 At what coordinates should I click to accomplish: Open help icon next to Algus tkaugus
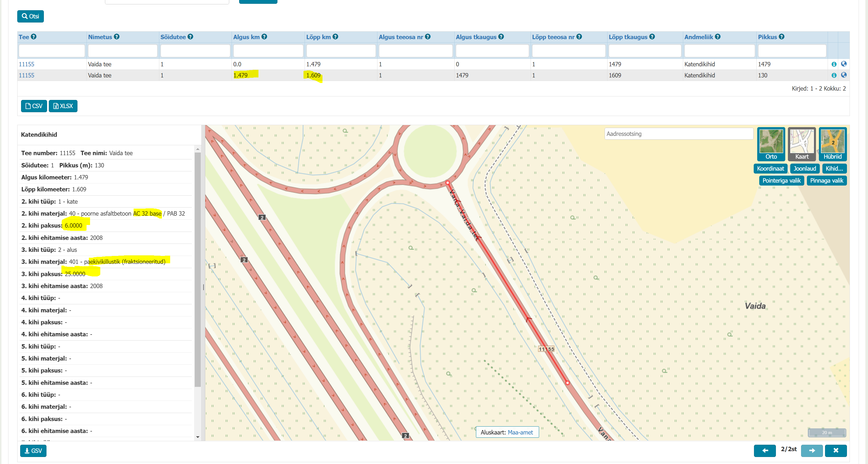[x=501, y=37]
